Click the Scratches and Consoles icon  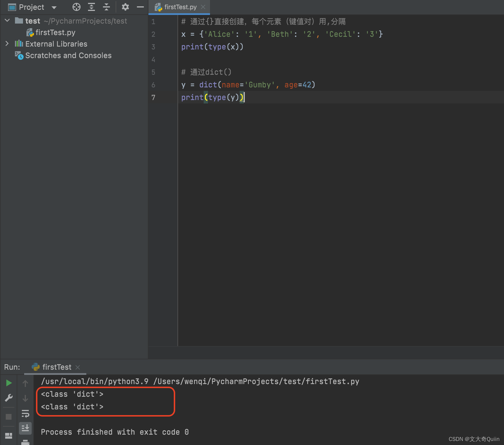(x=19, y=55)
